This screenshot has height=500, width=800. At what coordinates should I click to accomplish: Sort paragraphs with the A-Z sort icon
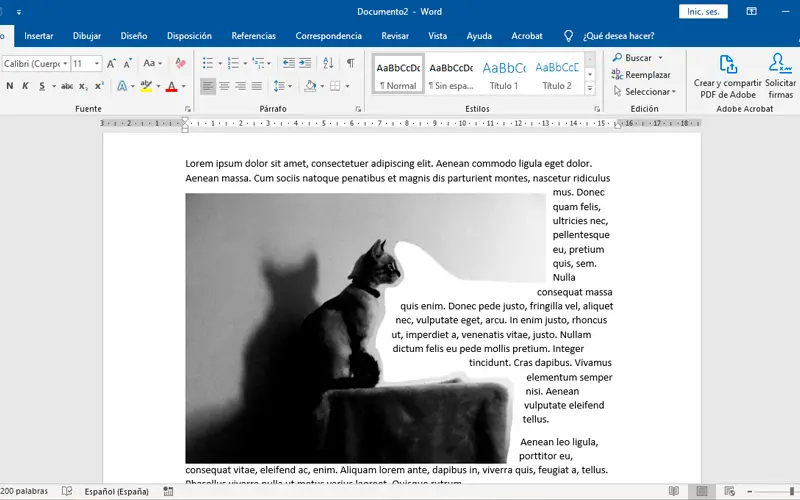click(x=328, y=63)
